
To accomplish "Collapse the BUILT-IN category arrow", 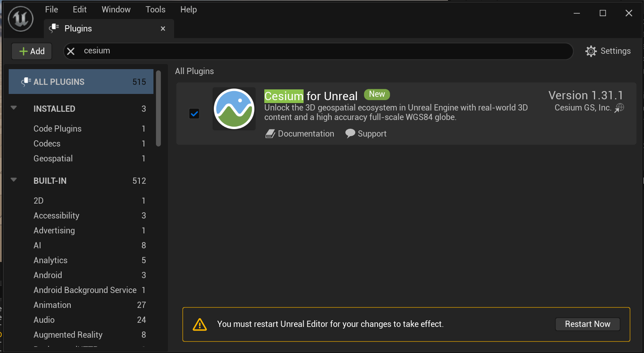I will coord(14,180).
